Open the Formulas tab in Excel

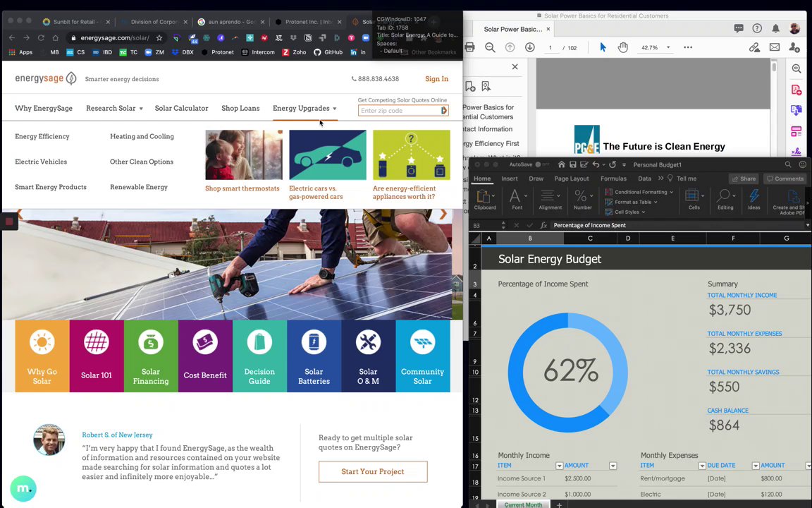click(613, 179)
